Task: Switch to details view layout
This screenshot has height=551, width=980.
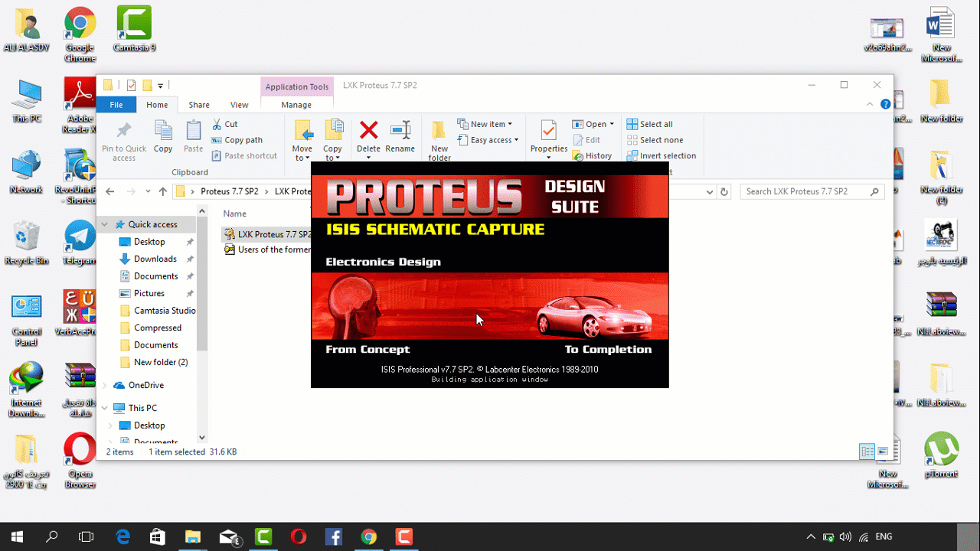Action: (867, 452)
